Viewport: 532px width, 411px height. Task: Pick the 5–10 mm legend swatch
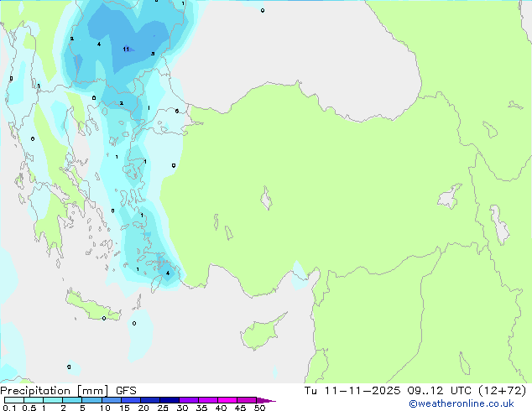tap(91, 400)
